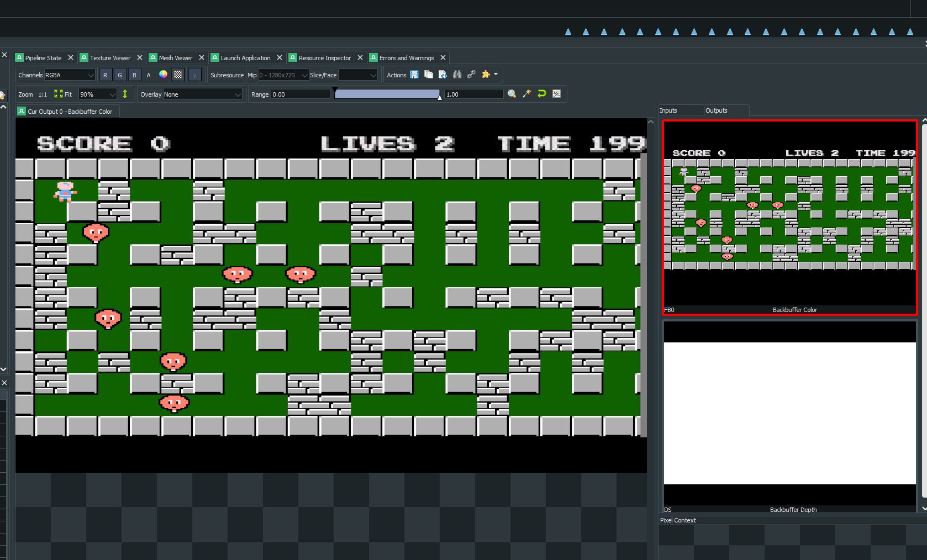Toggle the alpha channel A button
The image size is (927, 560).
pyautogui.click(x=149, y=75)
